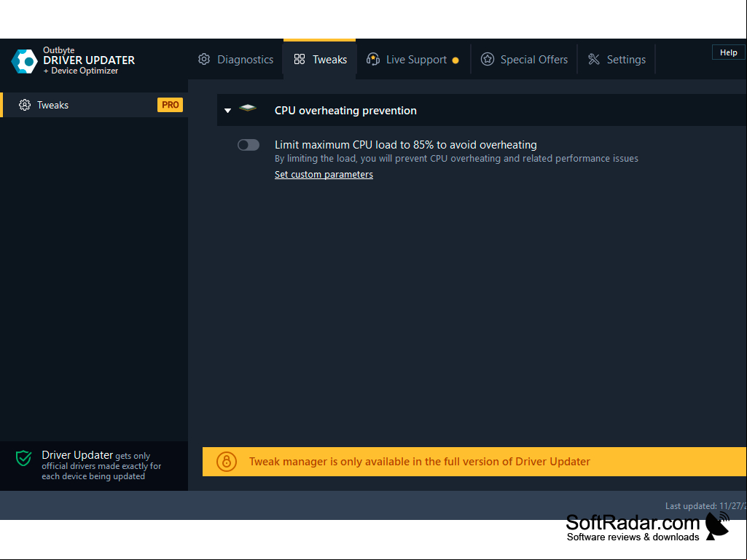
Task: Click the 'Limit maximum CPU load to 85%' text
Action: (406, 145)
